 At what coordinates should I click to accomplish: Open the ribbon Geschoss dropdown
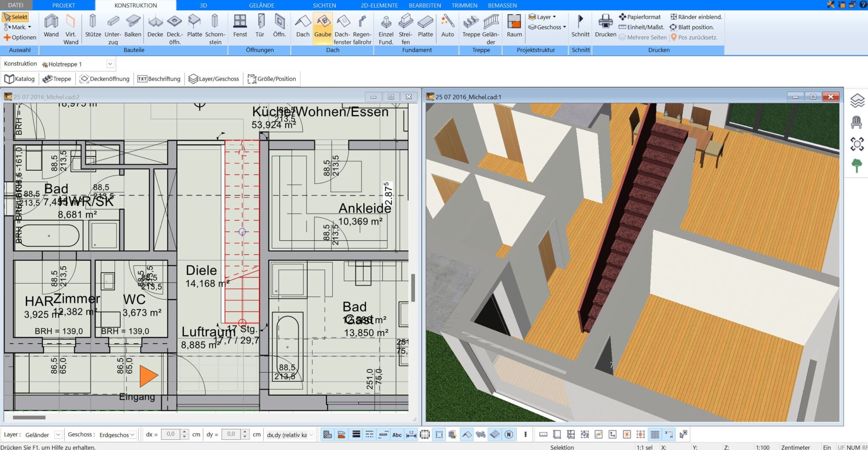(547, 27)
